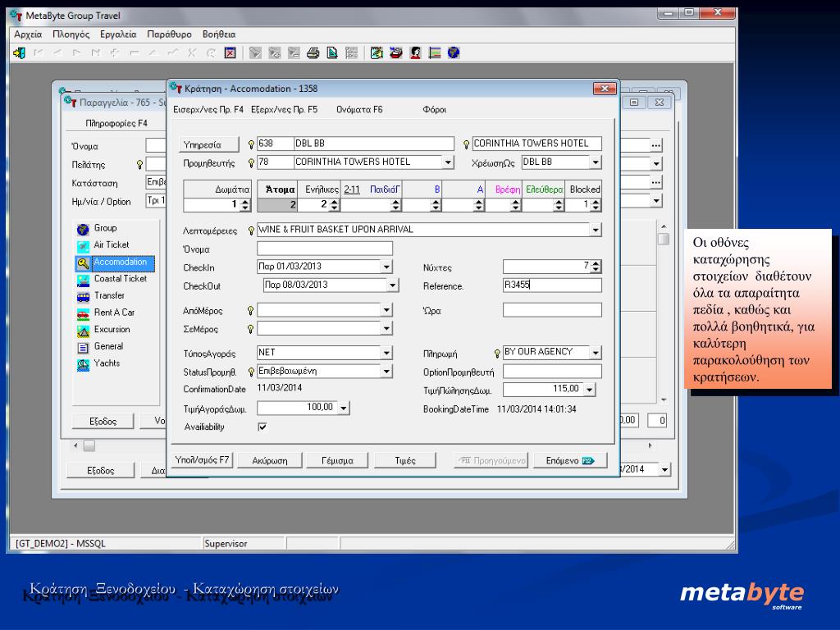Click the bulb icon before CORINTHIA TOWERS HOTEL field

click(x=466, y=144)
